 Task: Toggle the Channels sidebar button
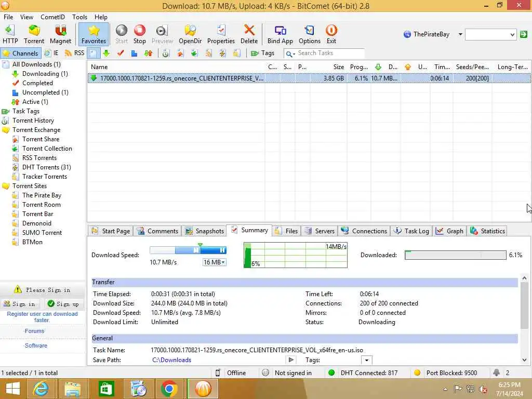(21, 54)
